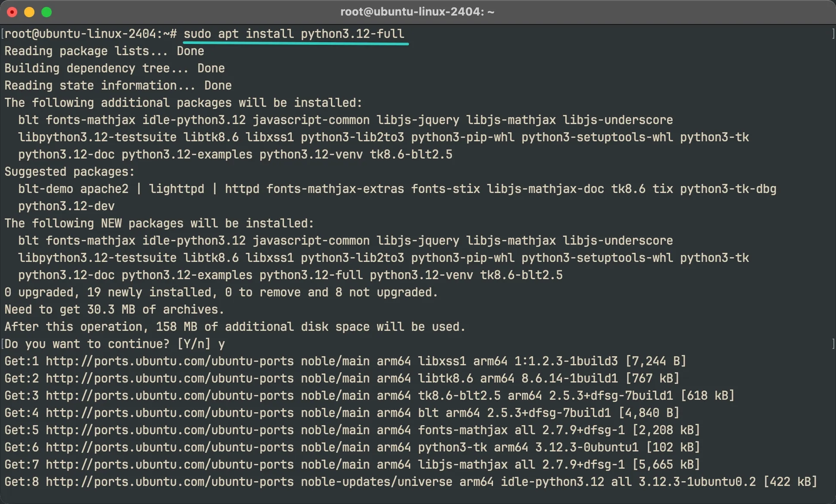Click the yellow minimize traffic light button
Image resolution: width=836 pixels, height=504 pixels.
click(x=29, y=12)
